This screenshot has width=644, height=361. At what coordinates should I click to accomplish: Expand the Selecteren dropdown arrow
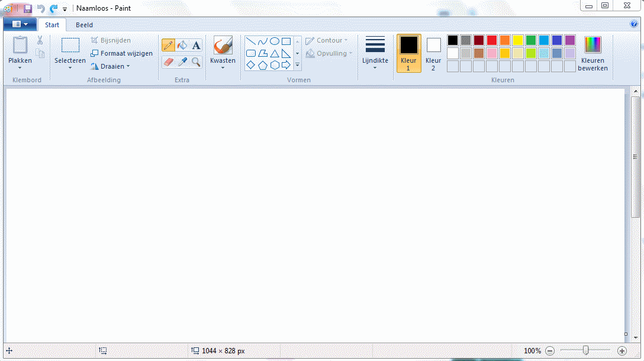coord(70,67)
